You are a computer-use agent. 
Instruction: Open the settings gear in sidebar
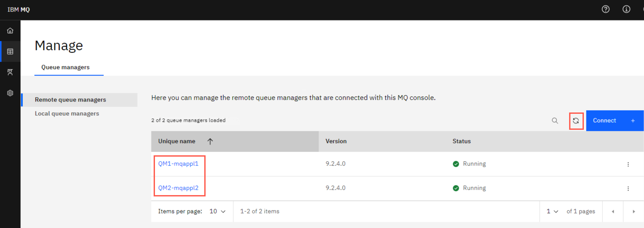tap(10, 93)
